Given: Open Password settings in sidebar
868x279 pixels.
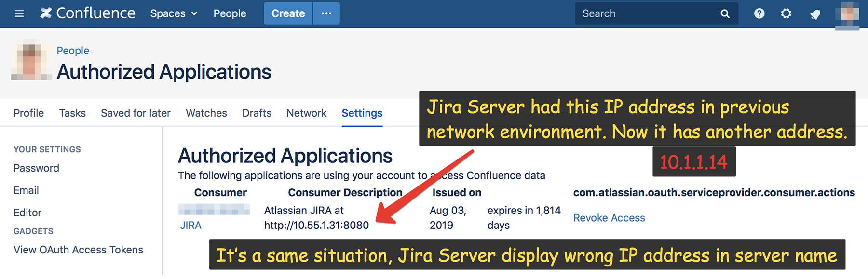Looking at the screenshot, I should (x=36, y=168).
